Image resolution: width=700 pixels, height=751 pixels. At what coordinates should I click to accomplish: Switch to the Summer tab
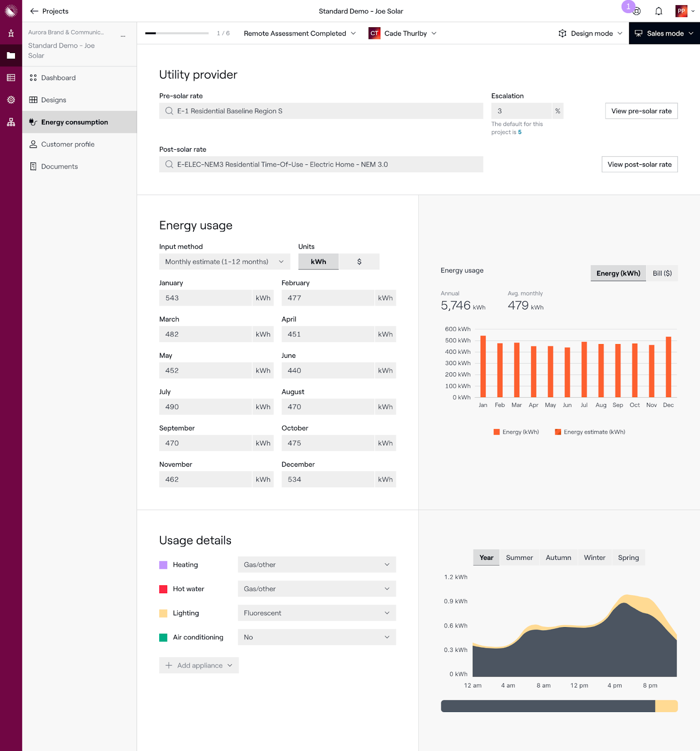[x=519, y=558]
